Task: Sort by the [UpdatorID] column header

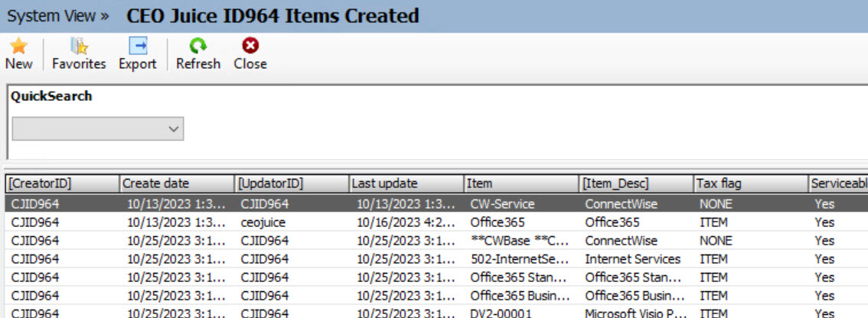Action: pos(292,183)
